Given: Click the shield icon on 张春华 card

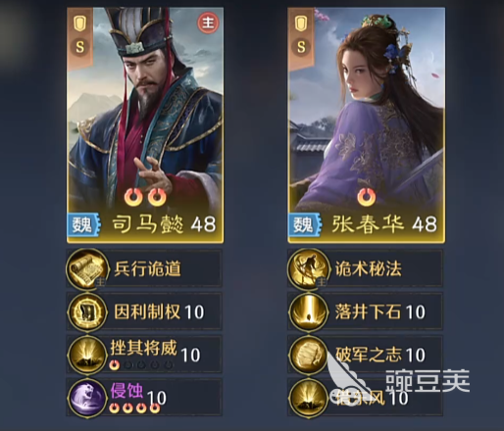Looking at the screenshot, I should (x=301, y=24).
